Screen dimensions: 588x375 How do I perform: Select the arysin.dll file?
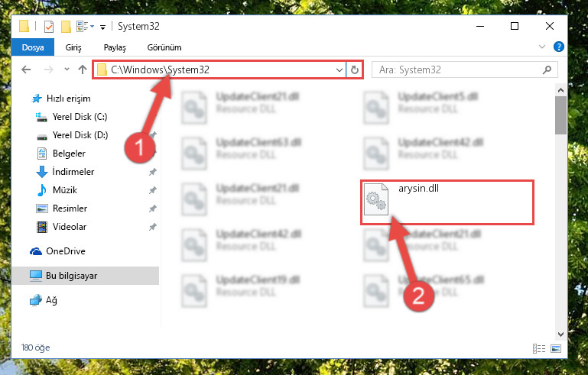(447, 202)
